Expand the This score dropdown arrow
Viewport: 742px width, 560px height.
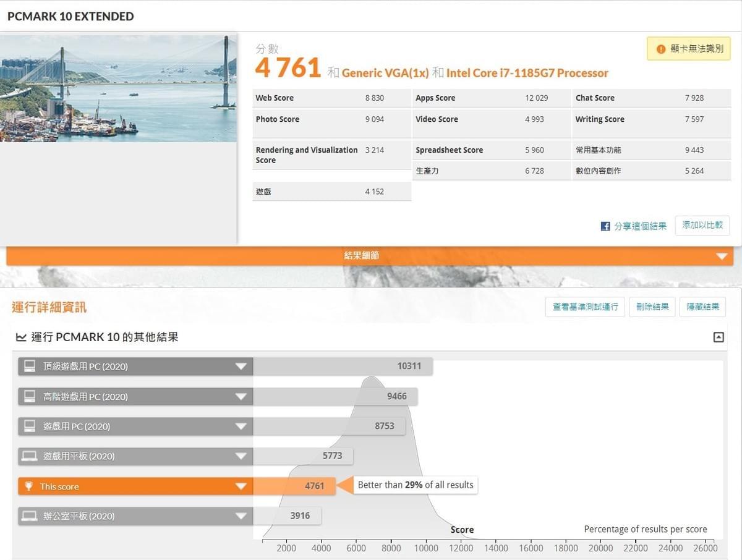click(241, 486)
